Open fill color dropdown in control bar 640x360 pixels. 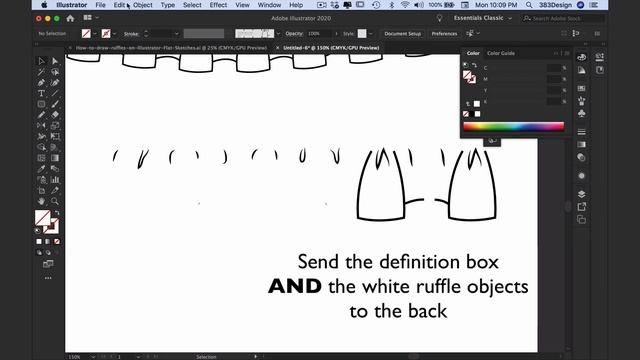click(x=95, y=34)
